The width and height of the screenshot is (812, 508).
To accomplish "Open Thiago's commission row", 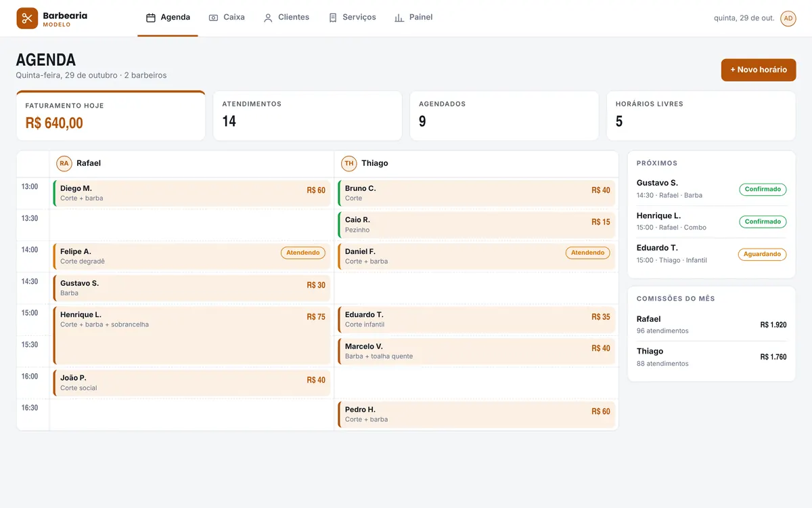I will click(712, 357).
